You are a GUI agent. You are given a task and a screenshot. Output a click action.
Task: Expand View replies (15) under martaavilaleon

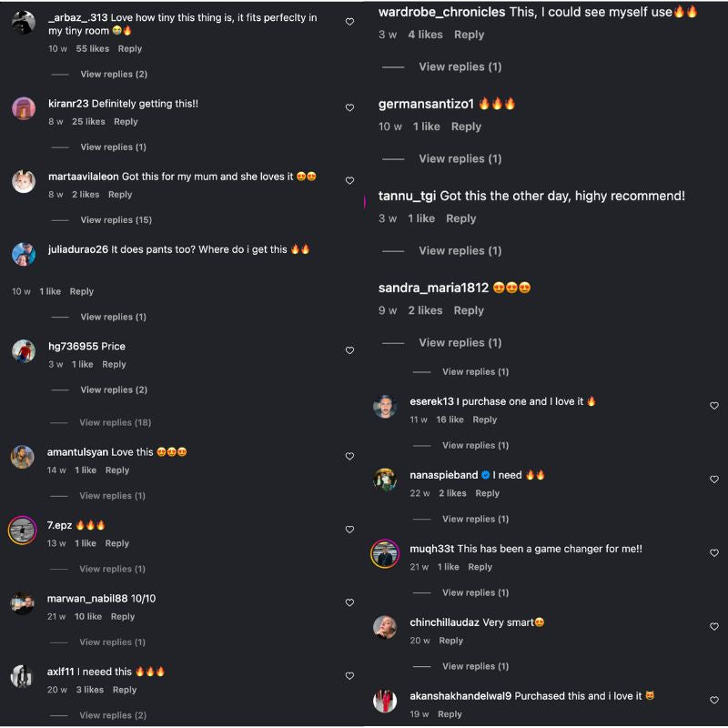click(x=116, y=220)
